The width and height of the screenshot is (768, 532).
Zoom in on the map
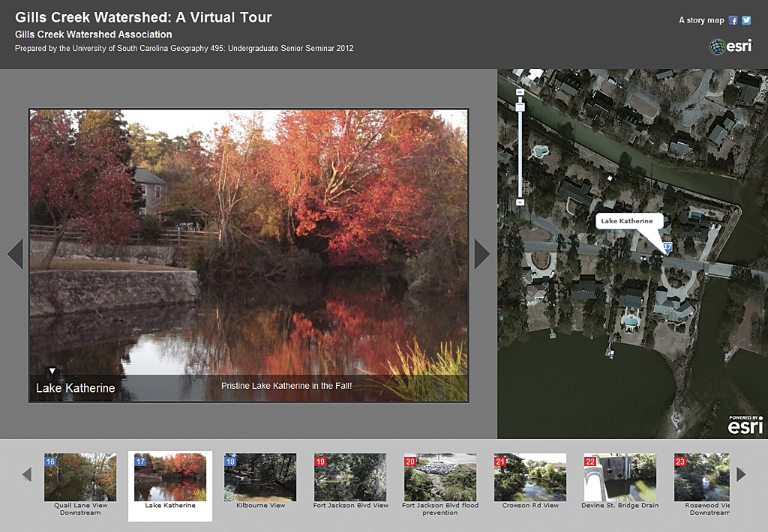[520, 92]
